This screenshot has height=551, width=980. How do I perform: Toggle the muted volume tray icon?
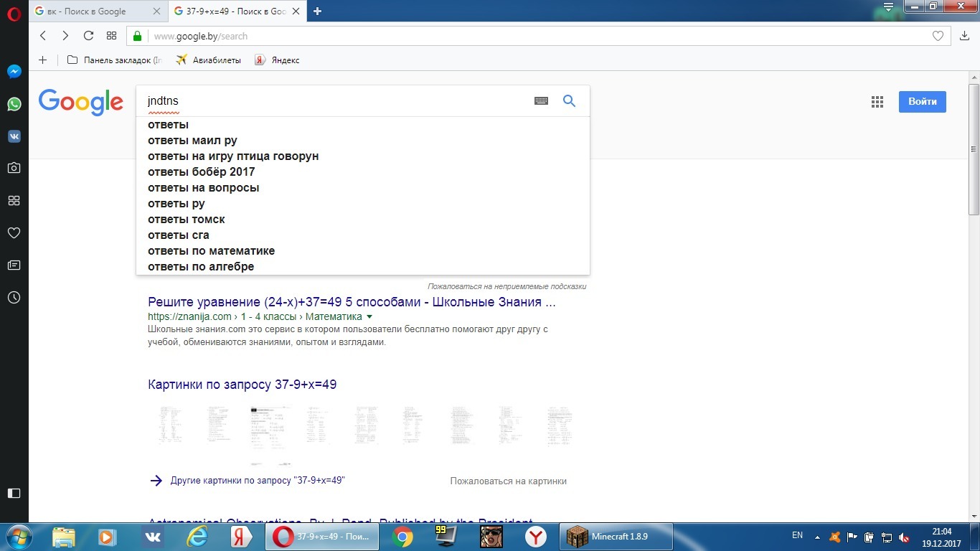click(x=905, y=537)
